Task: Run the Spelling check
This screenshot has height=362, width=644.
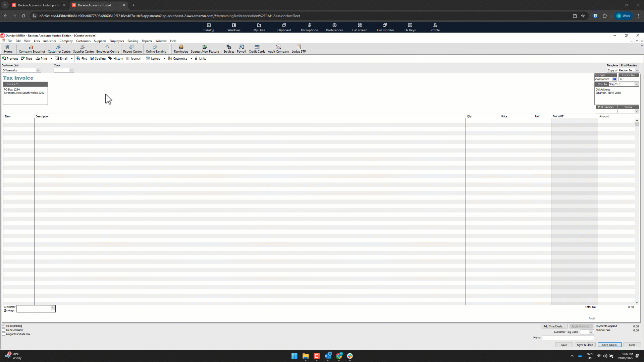Action: pyautogui.click(x=98, y=58)
